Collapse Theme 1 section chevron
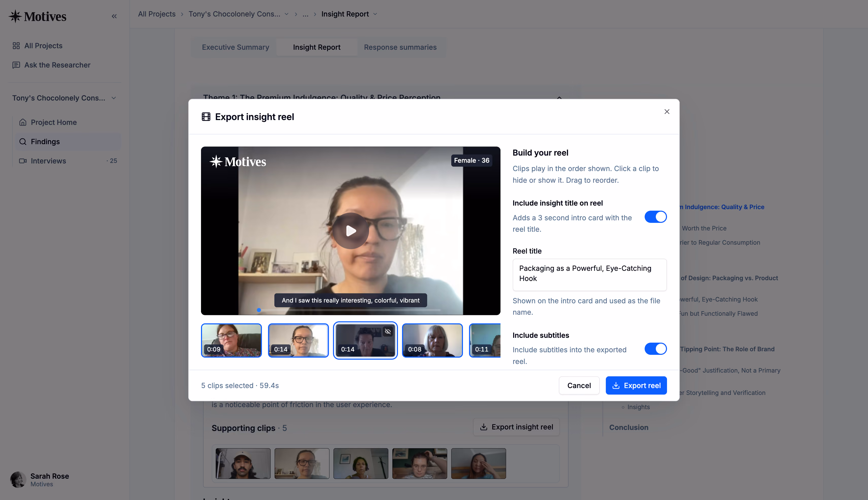The height and width of the screenshot is (500, 868). [x=559, y=97]
